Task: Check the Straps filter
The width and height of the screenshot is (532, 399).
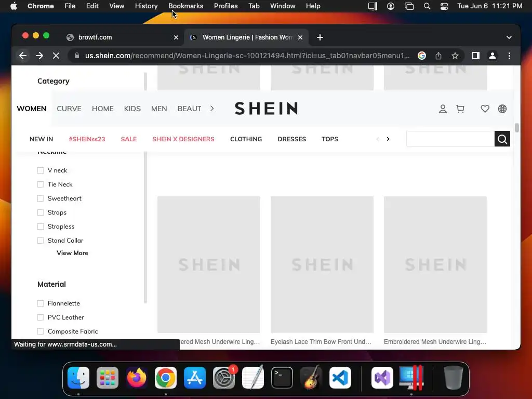Action: pyautogui.click(x=41, y=212)
